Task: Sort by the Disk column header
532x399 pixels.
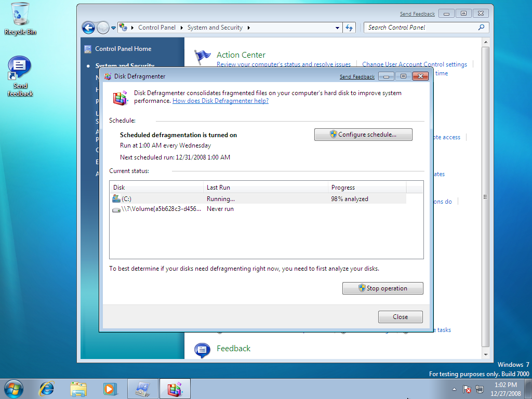Action: [x=156, y=187]
